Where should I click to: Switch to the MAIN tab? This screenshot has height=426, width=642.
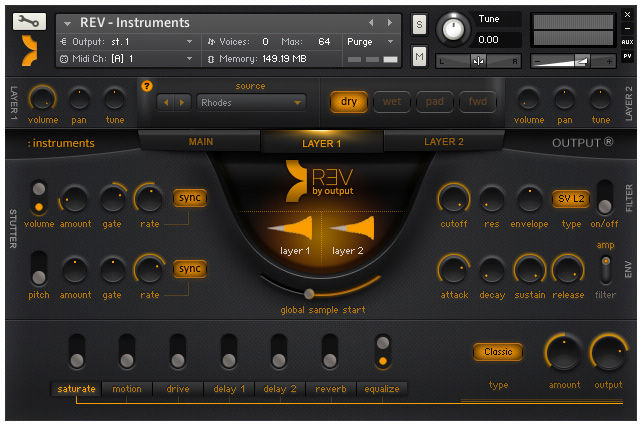pos(201,142)
